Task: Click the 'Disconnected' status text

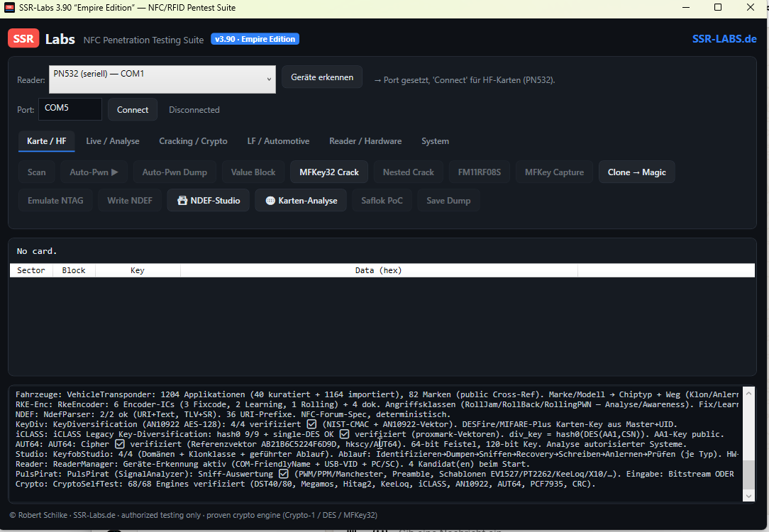Action: tap(194, 110)
